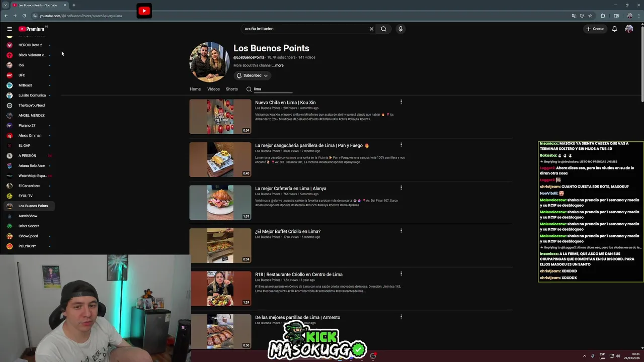
Task: Open R18 Restaurante Criollo thumbnail
Action: coord(220,289)
